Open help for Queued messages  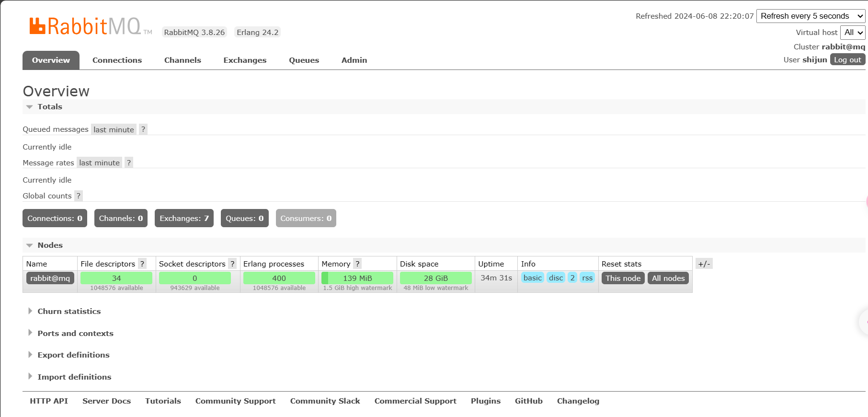143,129
